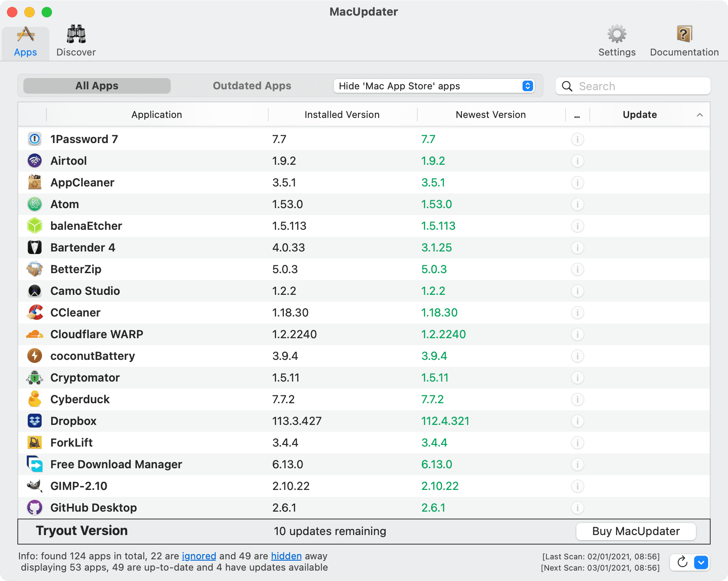Click the Dropbox app icon
The image size is (728, 581).
pyautogui.click(x=35, y=421)
